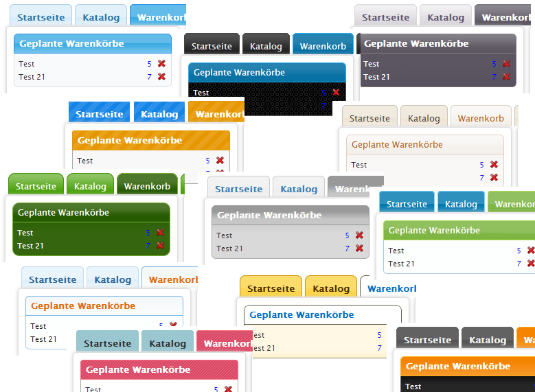Click quantity link 5 in the light green header panel
Viewport: 535px width, 392px height.
[x=519, y=251]
